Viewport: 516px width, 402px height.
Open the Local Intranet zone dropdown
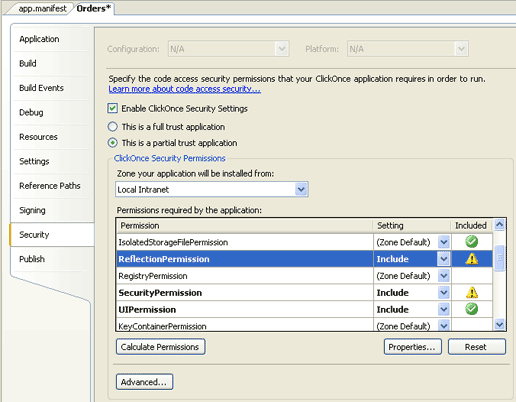coord(301,189)
